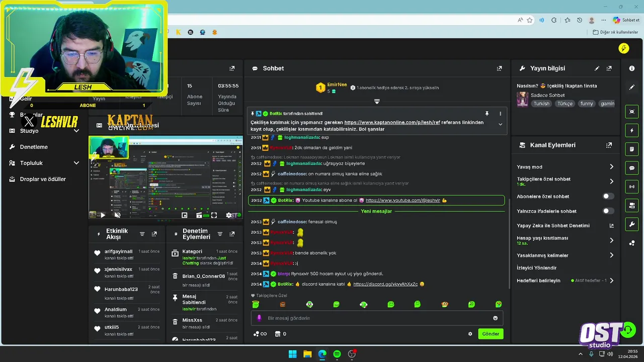Add page to favorites with star icon

pyautogui.click(x=530, y=20)
